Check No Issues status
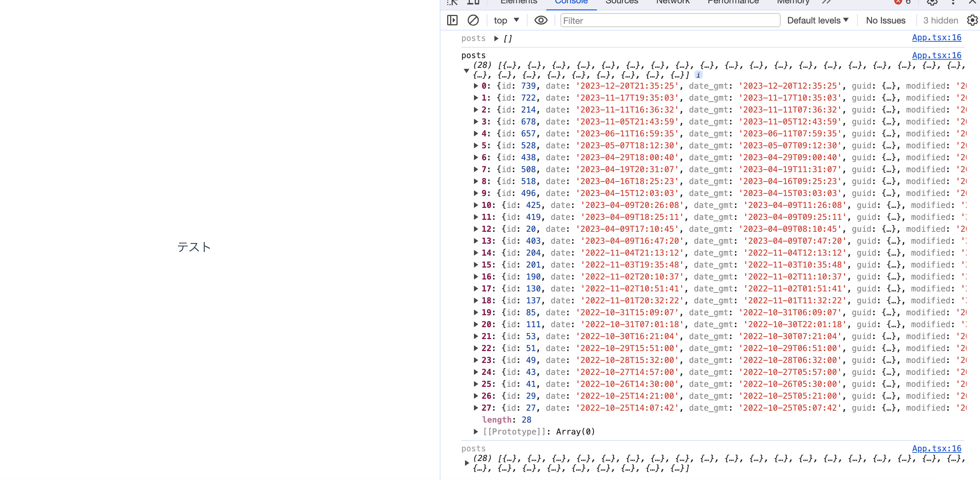 886,20
